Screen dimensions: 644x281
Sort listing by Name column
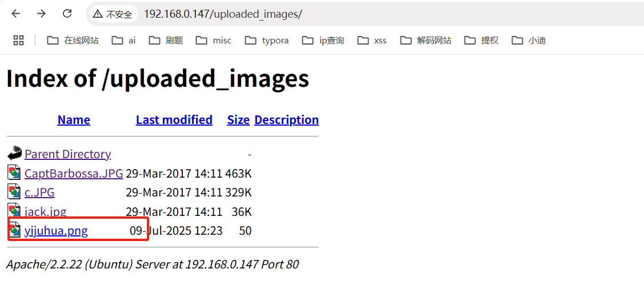tap(74, 120)
